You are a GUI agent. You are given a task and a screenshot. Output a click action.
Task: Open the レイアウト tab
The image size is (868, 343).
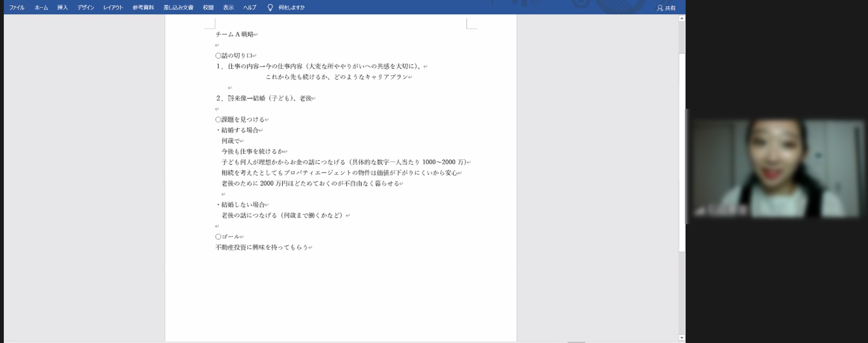pyautogui.click(x=113, y=7)
